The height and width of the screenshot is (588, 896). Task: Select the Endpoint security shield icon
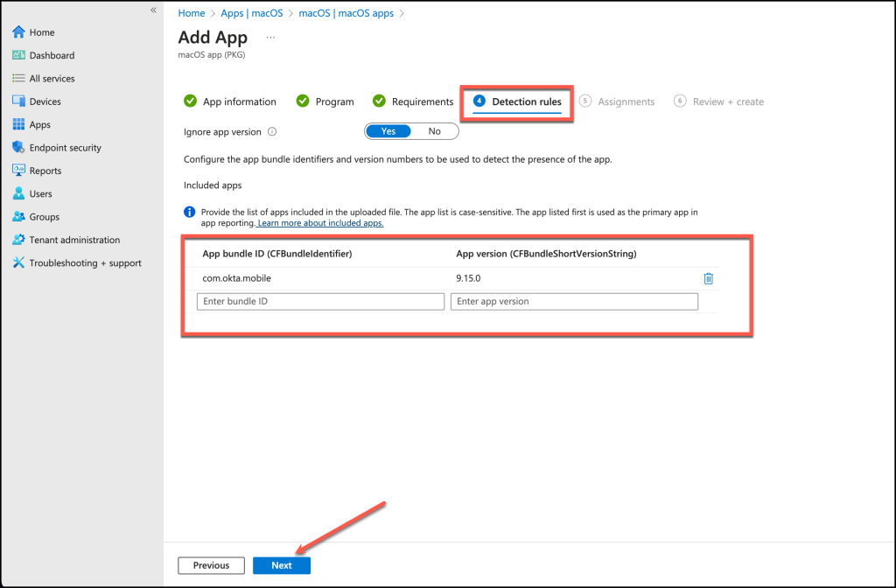tap(18, 148)
